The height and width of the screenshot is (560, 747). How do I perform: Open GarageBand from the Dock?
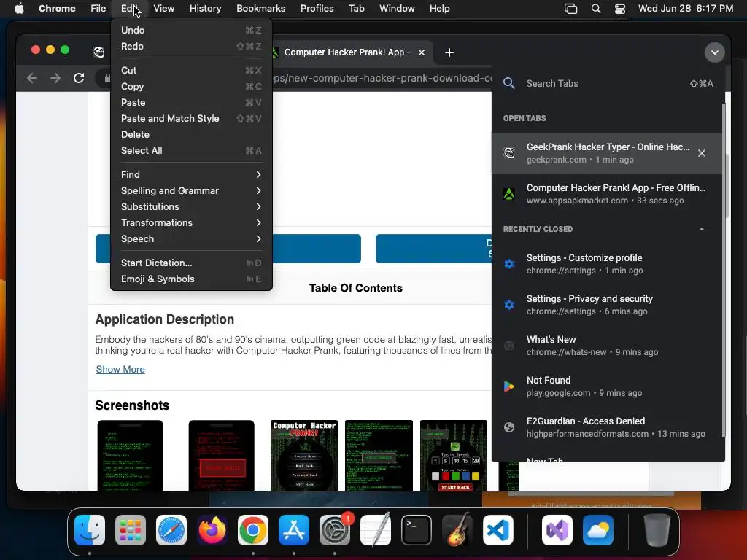(457, 530)
